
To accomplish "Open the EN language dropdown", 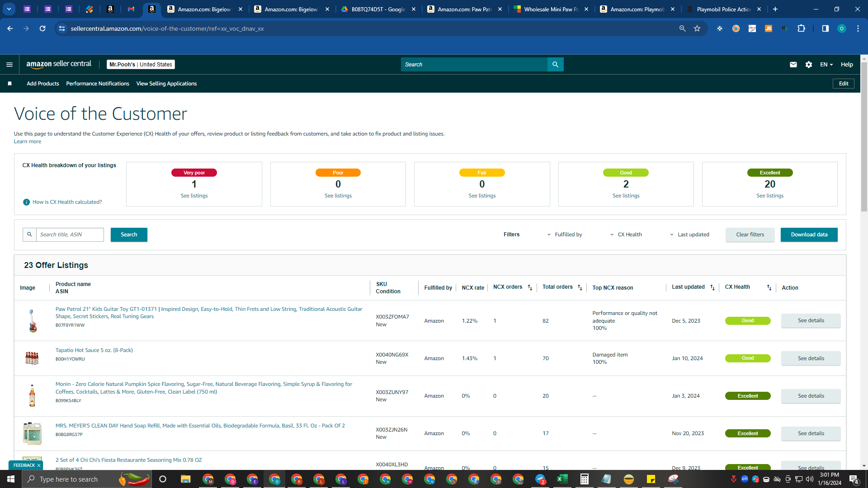I will [x=826, y=65].
